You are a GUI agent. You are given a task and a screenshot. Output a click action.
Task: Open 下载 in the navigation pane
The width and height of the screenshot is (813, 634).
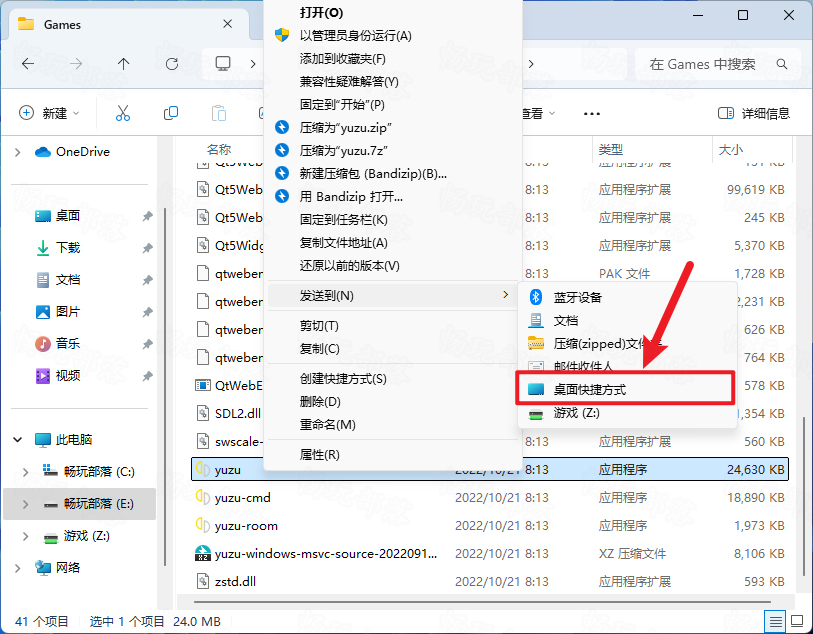coord(68,248)
